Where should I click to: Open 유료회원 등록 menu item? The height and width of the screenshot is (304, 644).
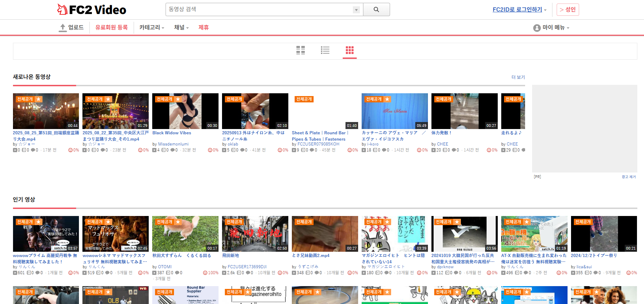[112, 27]
